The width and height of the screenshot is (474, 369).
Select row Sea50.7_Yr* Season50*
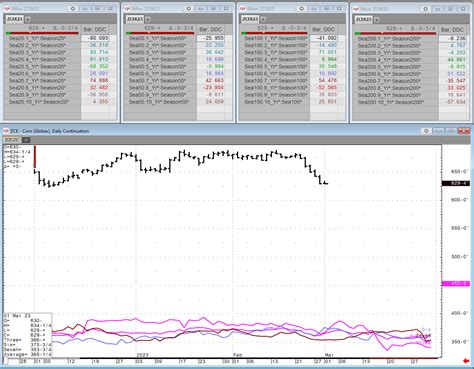(x=161, y=80)
